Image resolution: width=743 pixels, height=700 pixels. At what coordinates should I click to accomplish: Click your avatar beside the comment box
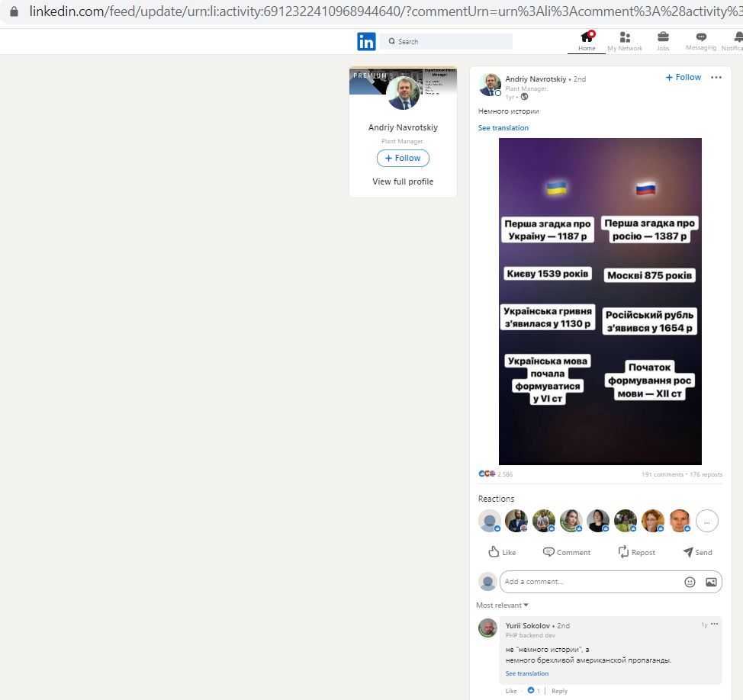point(487,582)
